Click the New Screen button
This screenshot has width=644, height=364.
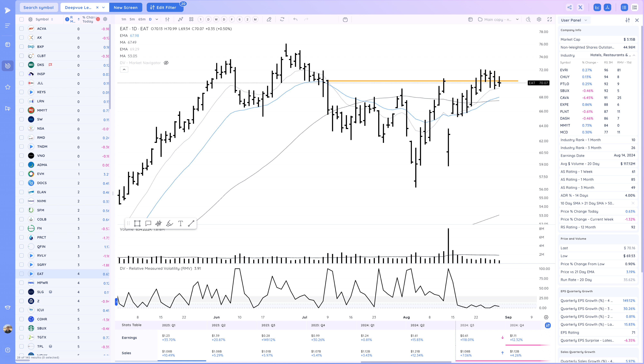[x=126, y=8]
